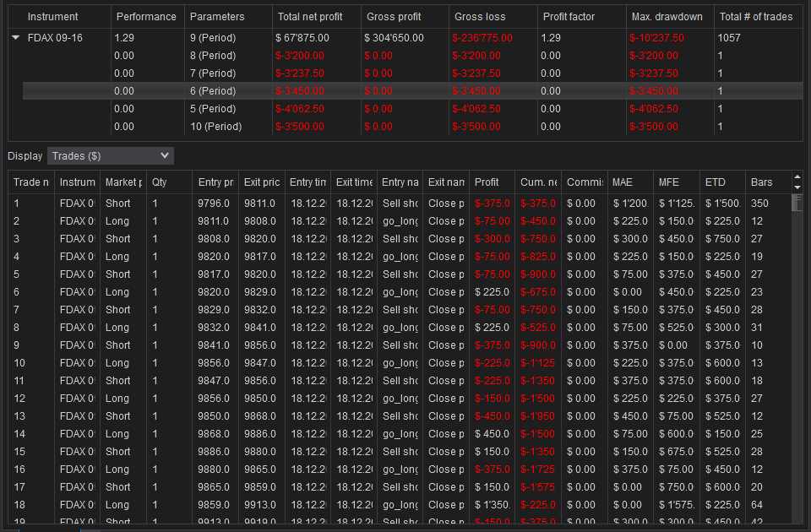Click entry price 9796.0 in trade 1
The width and height of the screenshot is (811, 532).
point(213,204)
